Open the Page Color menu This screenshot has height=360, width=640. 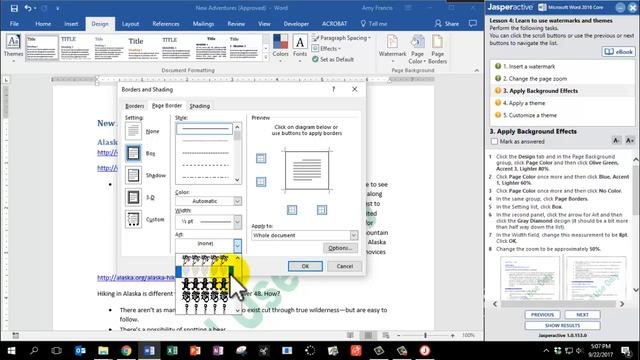417,48
